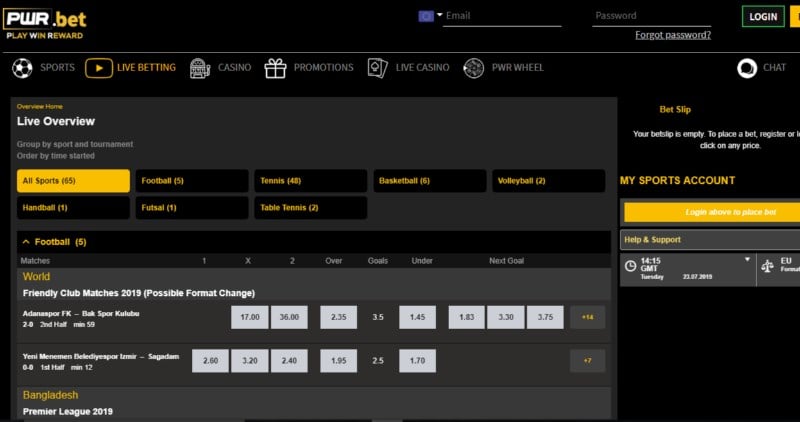Click the LOGIN button

coord(763,17)
